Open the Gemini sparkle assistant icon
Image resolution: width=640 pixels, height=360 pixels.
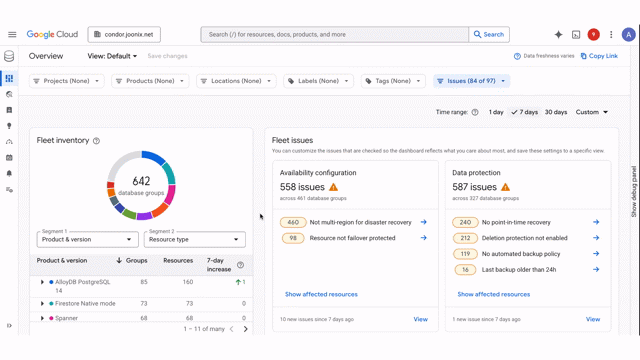[558, 35]
